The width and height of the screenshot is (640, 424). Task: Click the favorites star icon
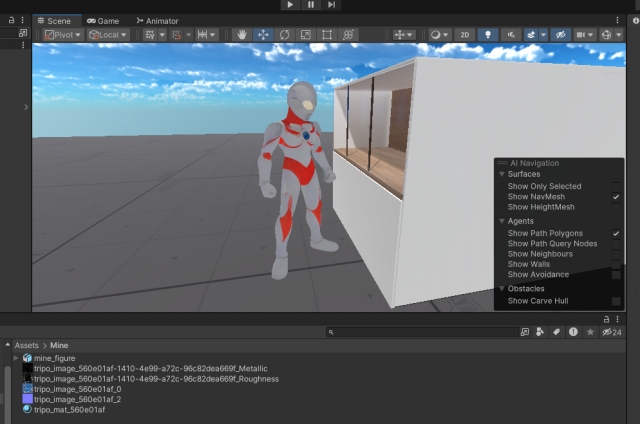590,332
